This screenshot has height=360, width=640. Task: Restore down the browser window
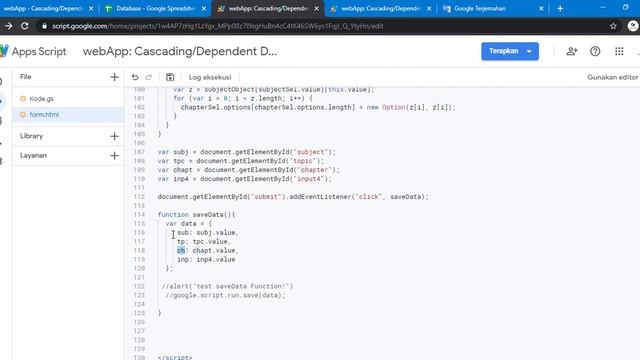point(626,7)
